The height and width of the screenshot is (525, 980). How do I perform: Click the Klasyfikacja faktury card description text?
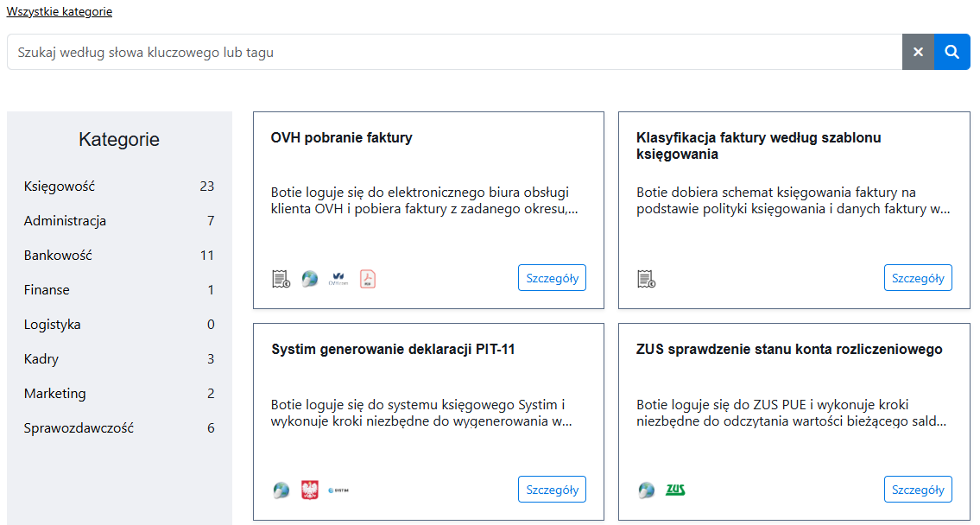pyautogui.click(x=793, y=200)
